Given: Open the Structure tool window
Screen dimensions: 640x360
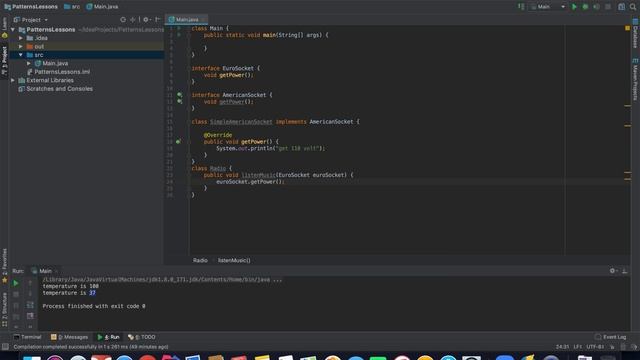Looking at the screenshot, I should (4, 310).
